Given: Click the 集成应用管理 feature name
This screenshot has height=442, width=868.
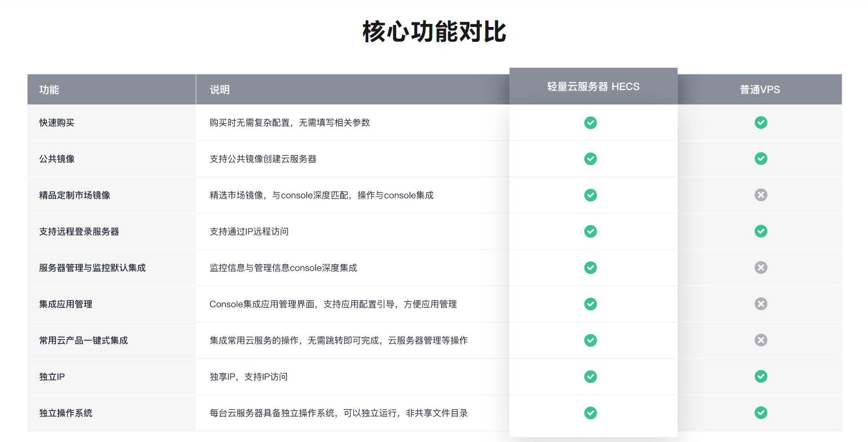Looking at the screenshot, I should [66, 304].
